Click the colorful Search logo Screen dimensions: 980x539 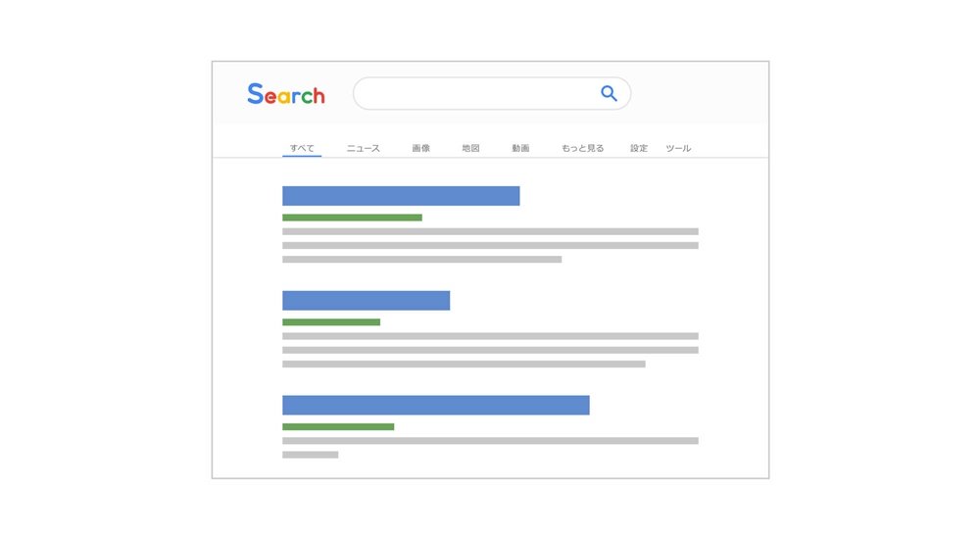tap(286, 94)
